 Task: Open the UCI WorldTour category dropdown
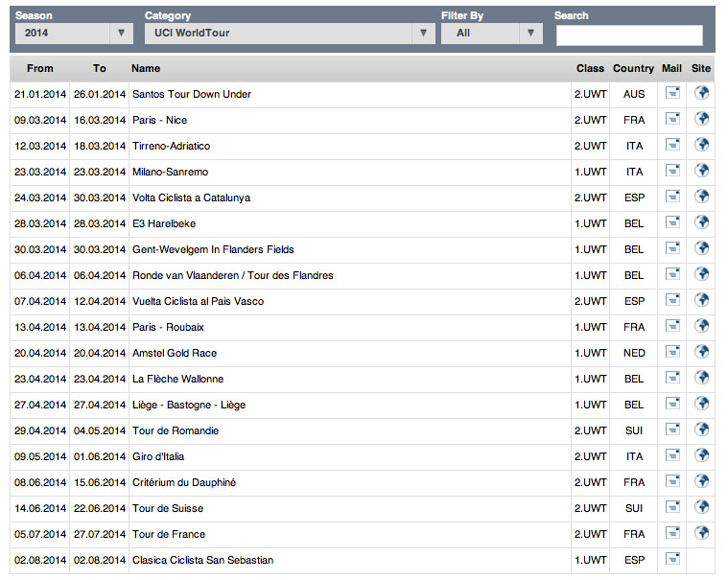pyautogui.click(x=290, y=34)
